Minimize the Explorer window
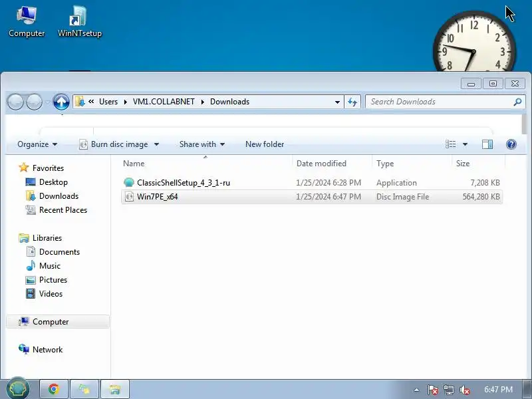532x399 pixels. tap(471, 84)
